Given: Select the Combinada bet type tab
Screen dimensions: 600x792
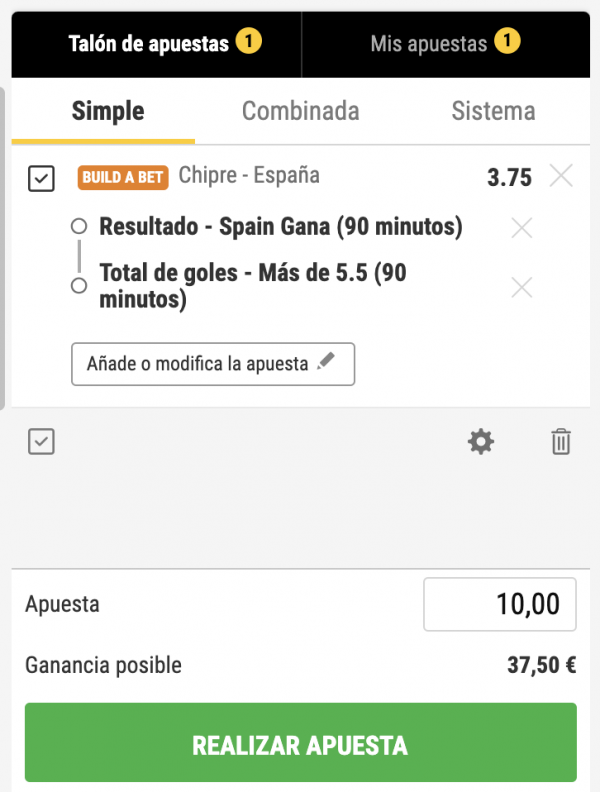Looking at the screenshot, I should click(x=300, y=111).
